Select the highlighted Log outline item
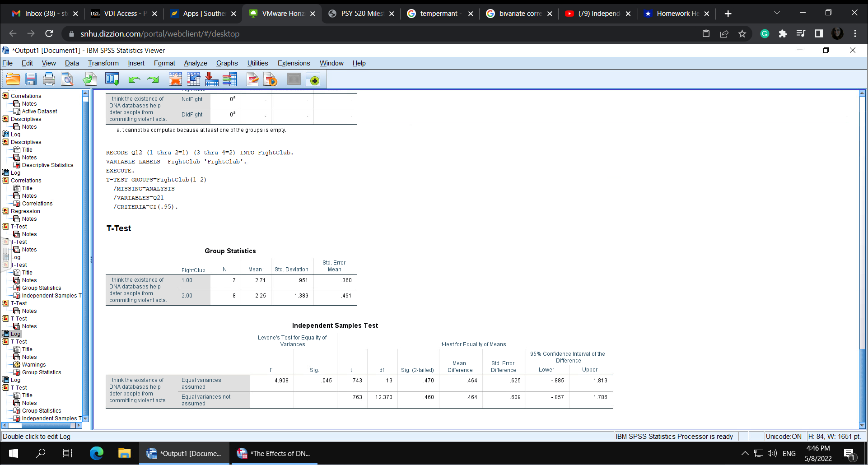Screen dimensions: 868x465 15,334
